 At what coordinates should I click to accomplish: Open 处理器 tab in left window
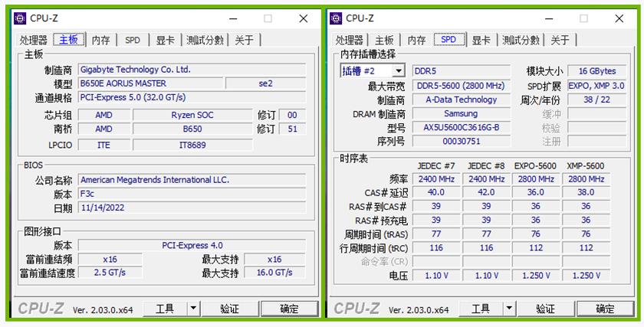coord(34,41)
